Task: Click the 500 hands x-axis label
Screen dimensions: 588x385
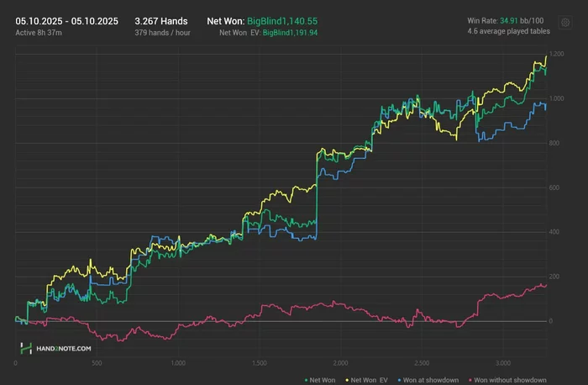Action: (x=97, y=363)
